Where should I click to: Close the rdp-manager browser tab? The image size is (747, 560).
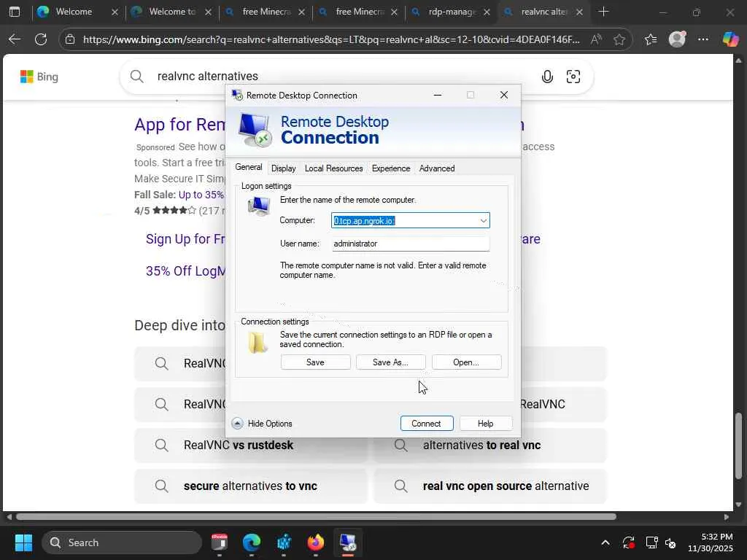[x=487, y=12]
